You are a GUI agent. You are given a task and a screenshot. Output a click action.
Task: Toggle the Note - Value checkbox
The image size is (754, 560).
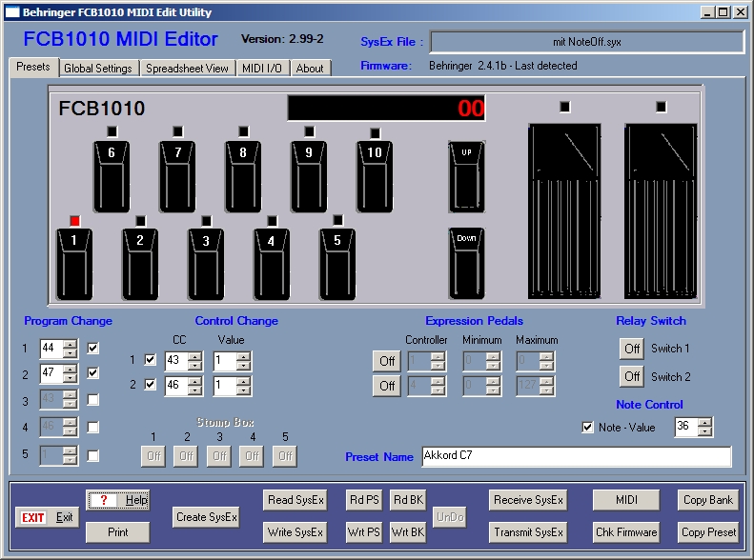click(587, 427)
